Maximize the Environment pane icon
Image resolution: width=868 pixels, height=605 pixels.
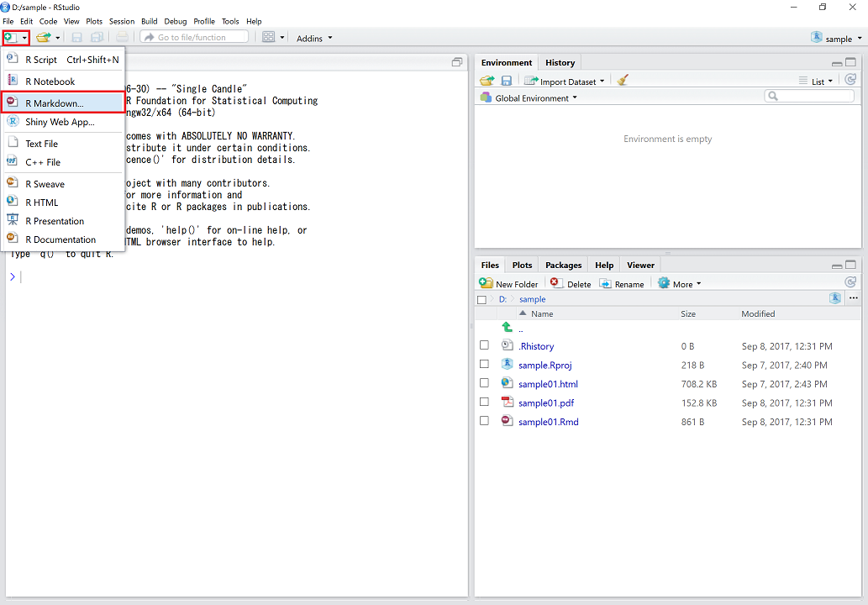tap(851, 62)
